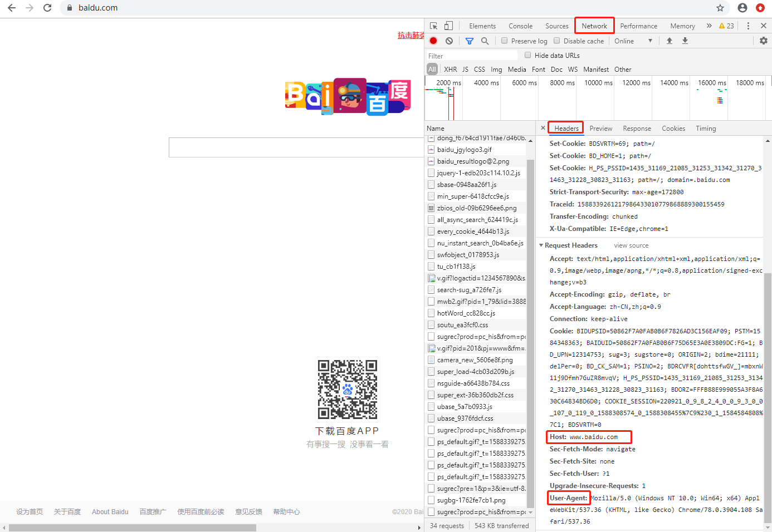772x532 pixels.
Task: Toggle the network filter funnel icon
Action: (x=470, y=41)
